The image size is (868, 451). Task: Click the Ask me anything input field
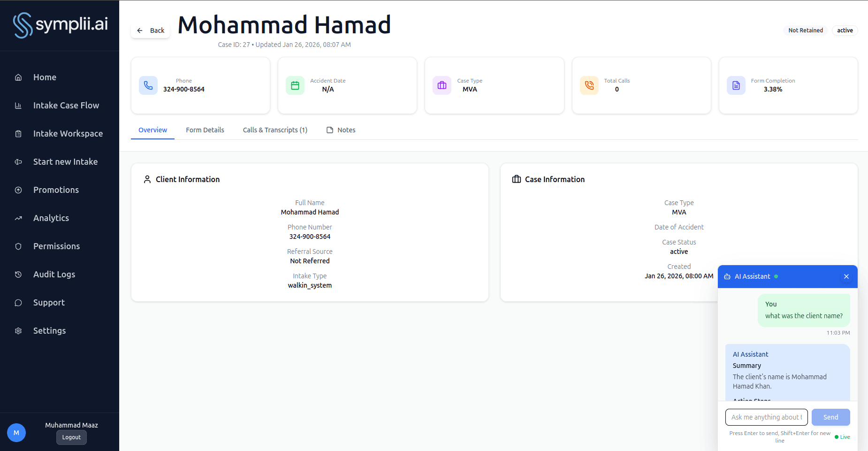pyautogui.click(x=766, y=417)
